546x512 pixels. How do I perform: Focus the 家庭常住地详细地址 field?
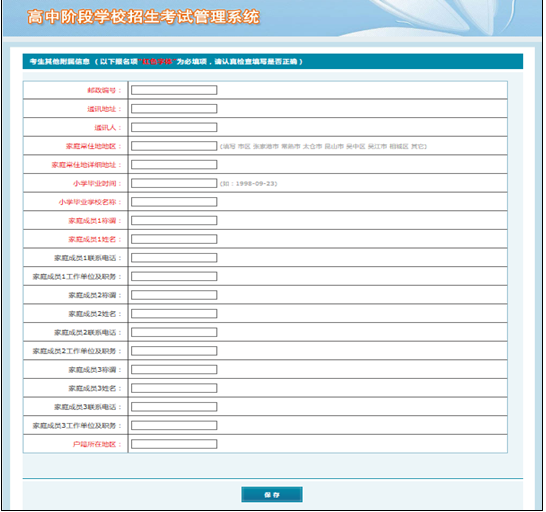tap(174, 165)
